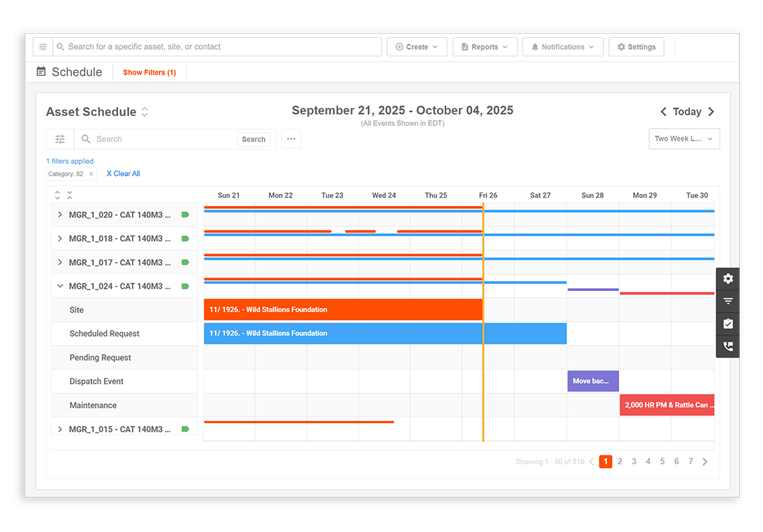
Task: Open the Reports menu
Action: point(485,46)
